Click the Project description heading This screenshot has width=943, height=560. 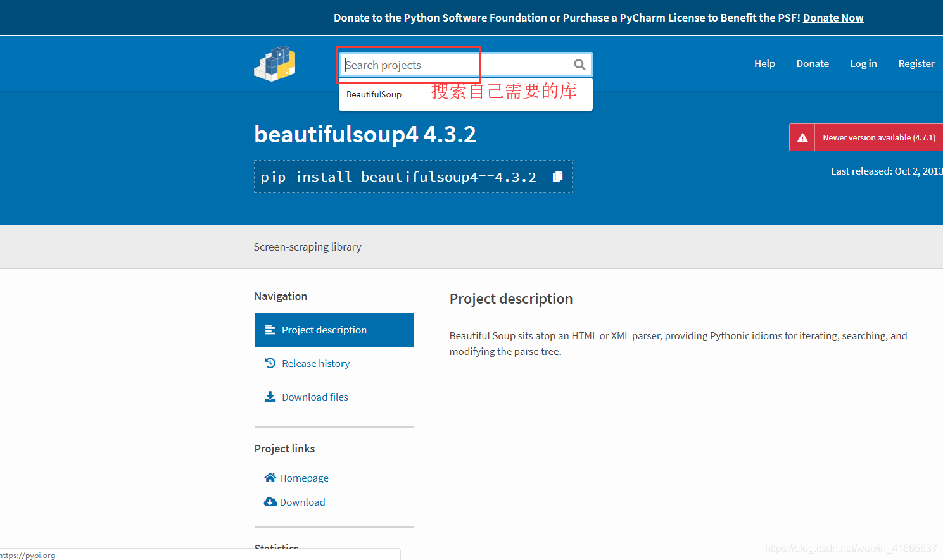[510, 299]
